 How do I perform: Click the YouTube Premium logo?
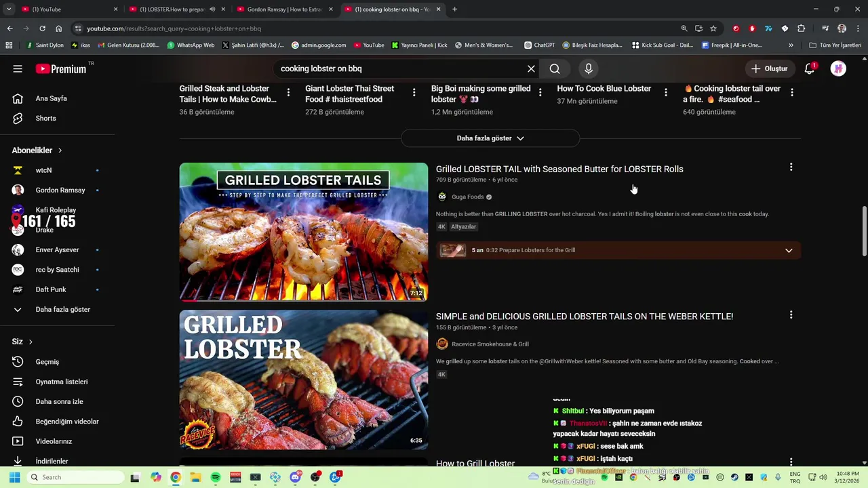[61, 68]
